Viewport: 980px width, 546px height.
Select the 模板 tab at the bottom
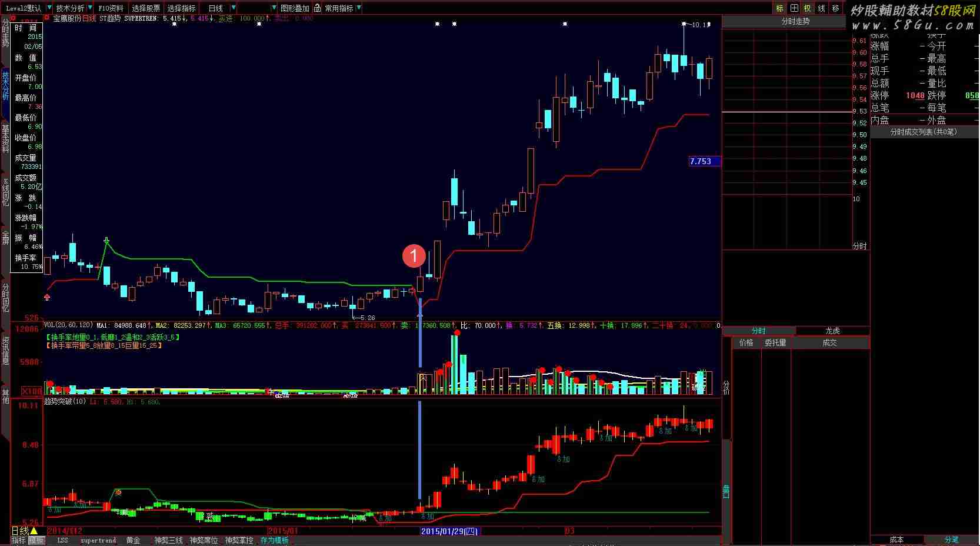point(36,540)
